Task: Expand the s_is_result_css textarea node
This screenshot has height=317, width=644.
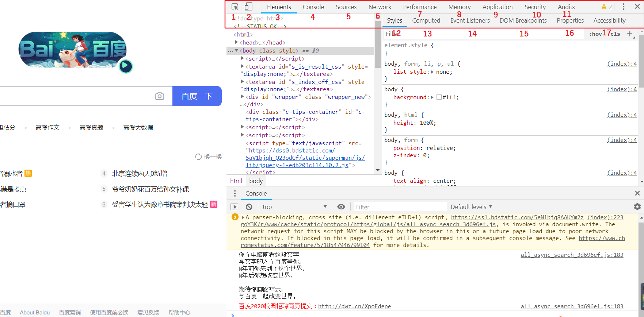Action: pos(243,66)
